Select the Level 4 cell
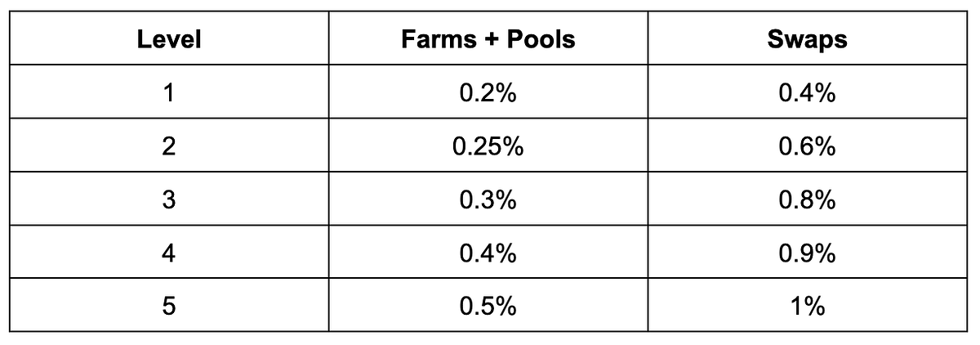This screenshot has width=980, height=345. [x=169, y=253]
